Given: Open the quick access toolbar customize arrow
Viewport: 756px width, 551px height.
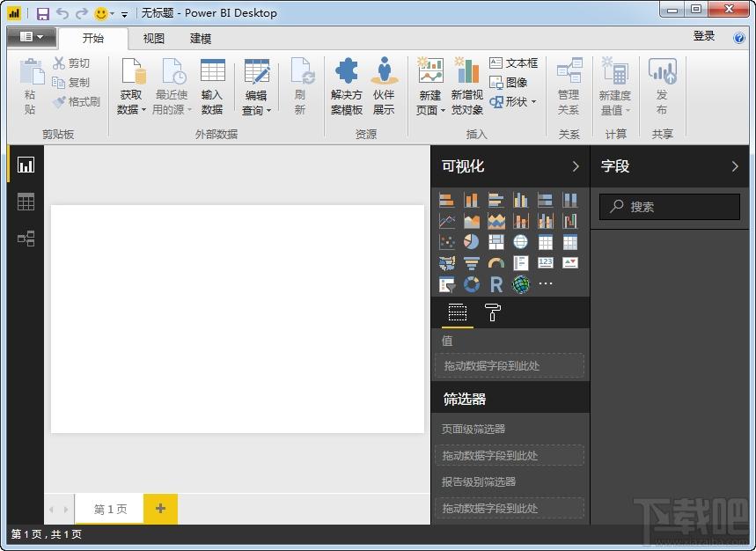Looking at the screenshot, I should [124, 14].
